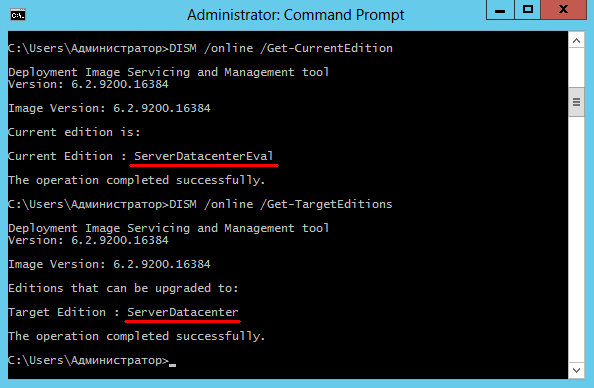Grab the vertical scrollbar thumb

tap(576, 102)
